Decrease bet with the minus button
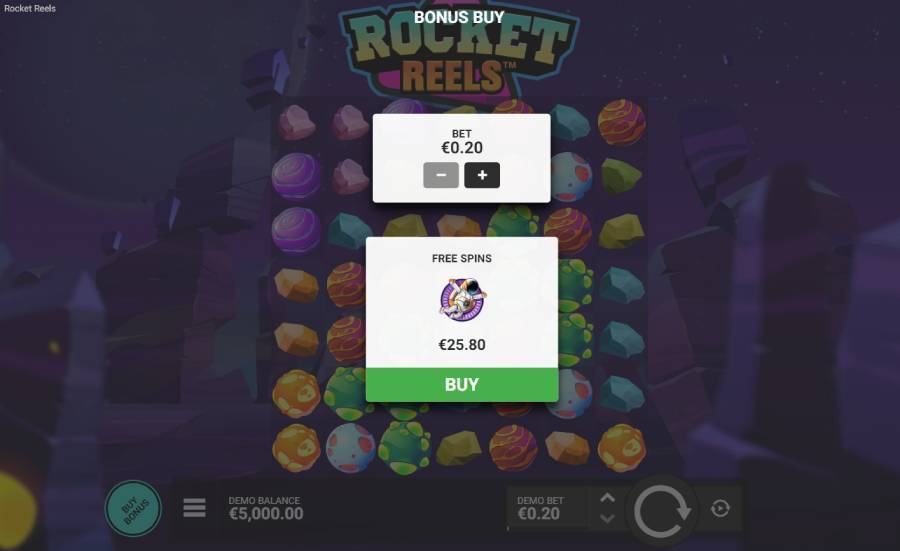This screenshot has height=551, width=900. [x=441, y=175]
